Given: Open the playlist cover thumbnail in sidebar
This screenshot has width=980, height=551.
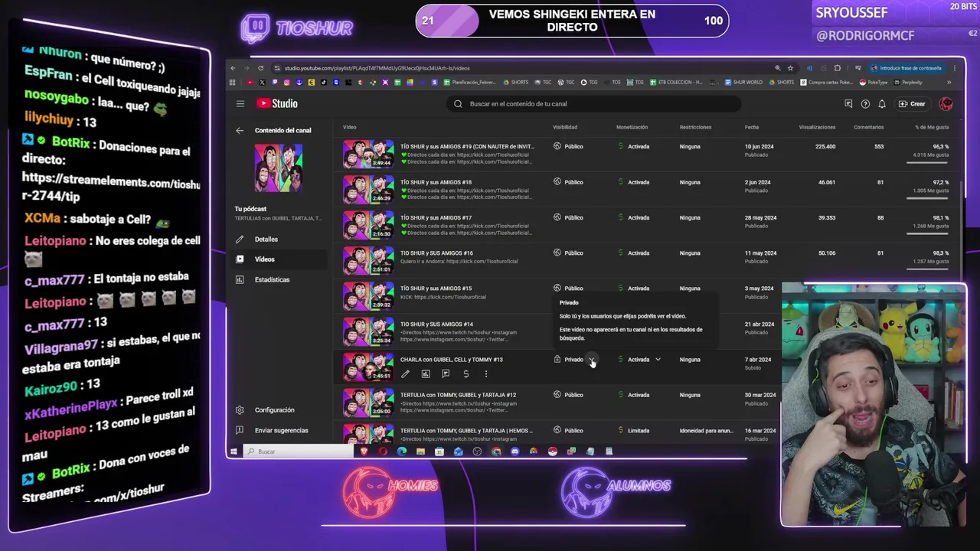Looking at the screenshot, I should pos(279,168).
